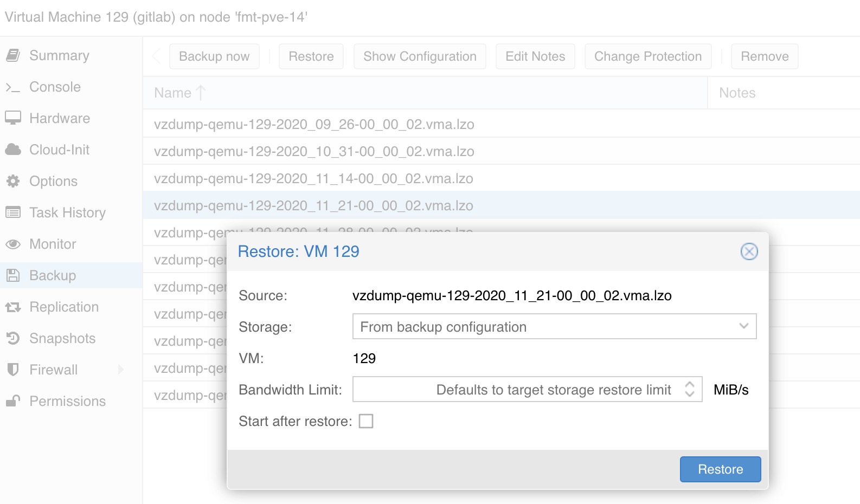This screenshot has height=504, width=860.
Task: Click the Backup now button
Action: click(x=214, y=56)
